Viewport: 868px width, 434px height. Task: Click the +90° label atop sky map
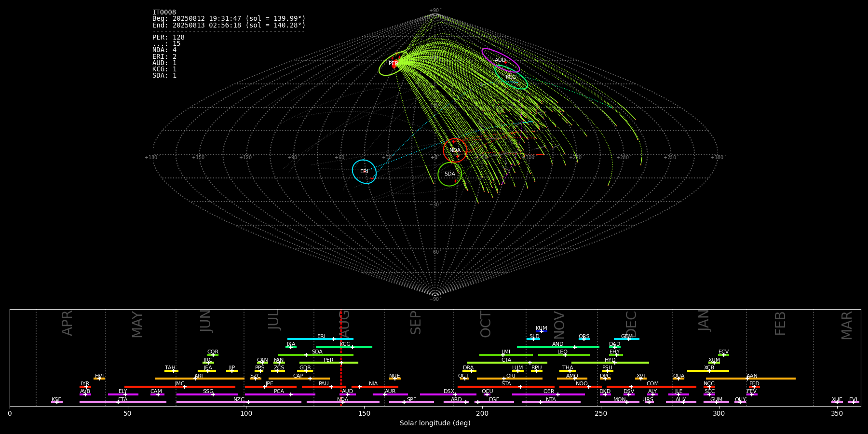(435, 10)
